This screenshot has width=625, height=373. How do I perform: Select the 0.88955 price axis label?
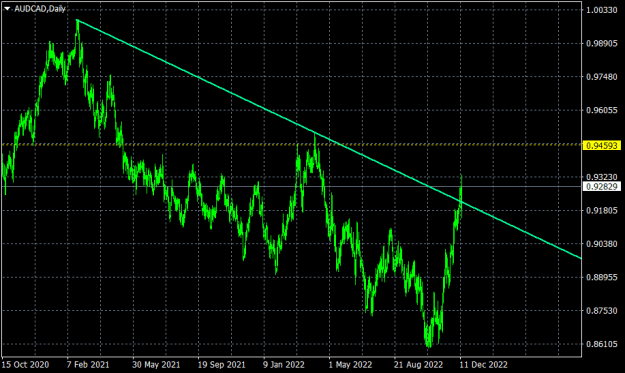(602, 277)
